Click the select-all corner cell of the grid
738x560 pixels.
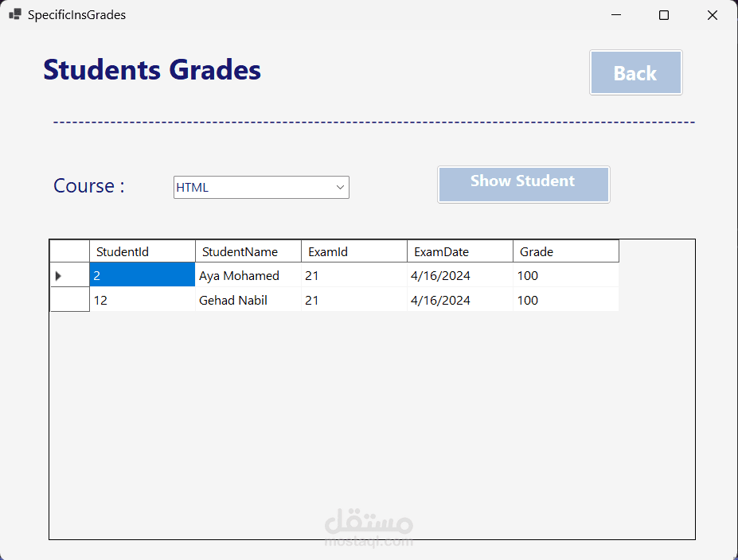tap(69, 251)
